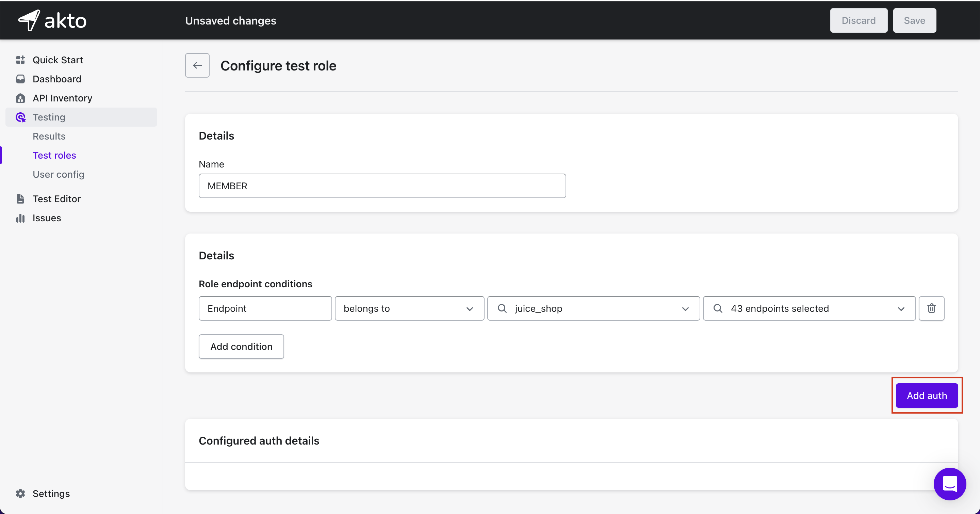The image size is (980, 514).
Task: Go to Results under Testing
Action: tap(49, 136)
